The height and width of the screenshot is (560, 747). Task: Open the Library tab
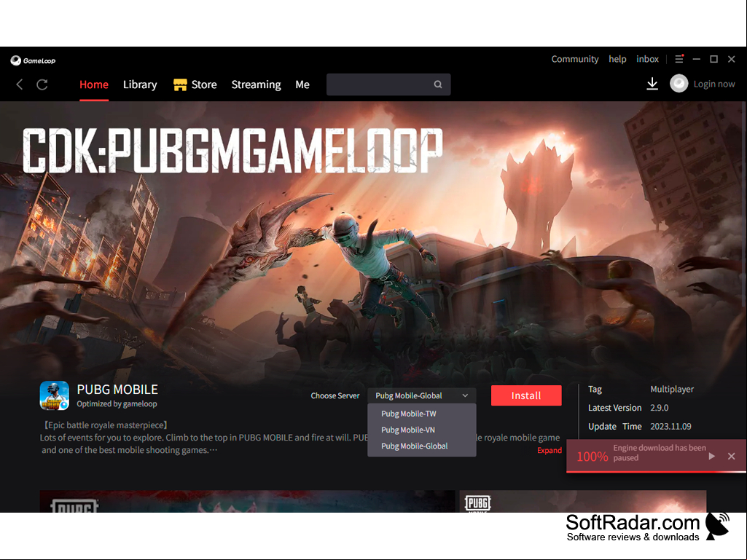pyautogui.click(x=140, y=84)
